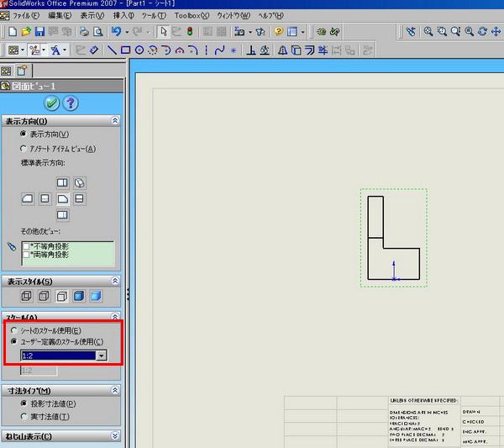Switch to the FeatureManager tree tab icon
This screenshot has width=504, height=448.
coord(6,71)
